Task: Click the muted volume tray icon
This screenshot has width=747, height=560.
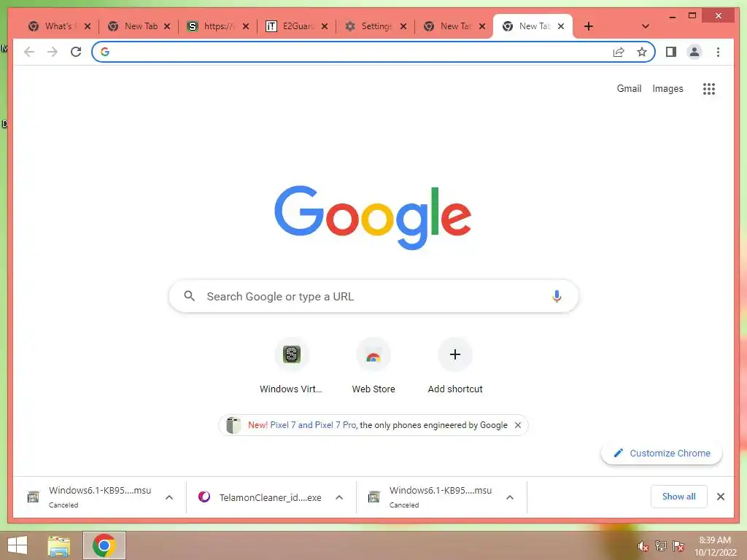Action: click(643, 546)
